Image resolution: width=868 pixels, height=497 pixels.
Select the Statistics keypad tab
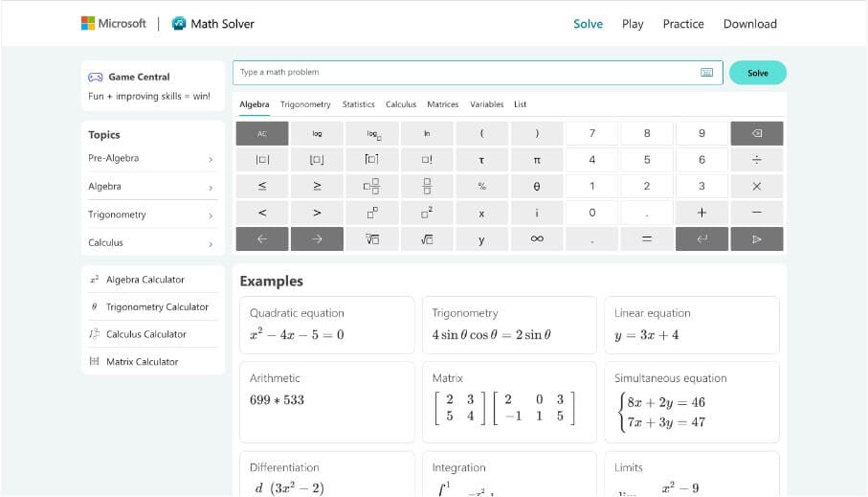(x=358, y=104)
